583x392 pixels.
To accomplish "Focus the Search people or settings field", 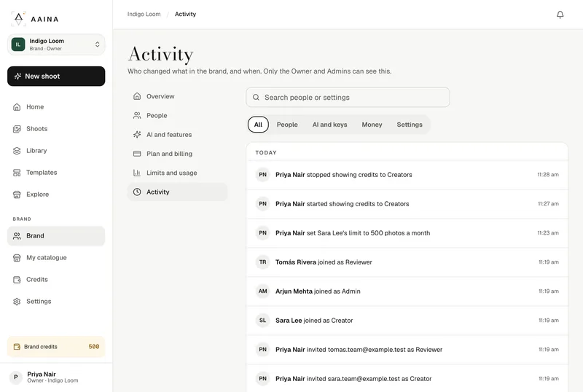I will point(348,98).
